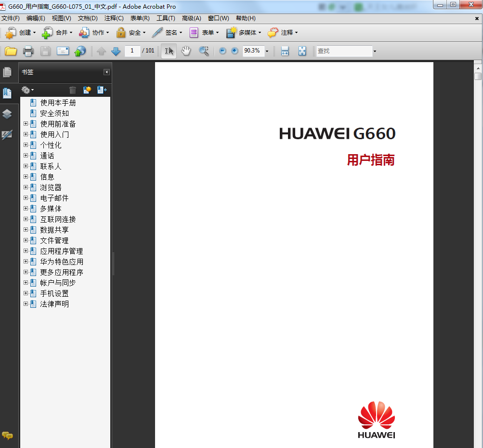The image size is (483, 448).
Task: Activate the Marquee Zoom magnifier tool
Action: click(204, 51)
